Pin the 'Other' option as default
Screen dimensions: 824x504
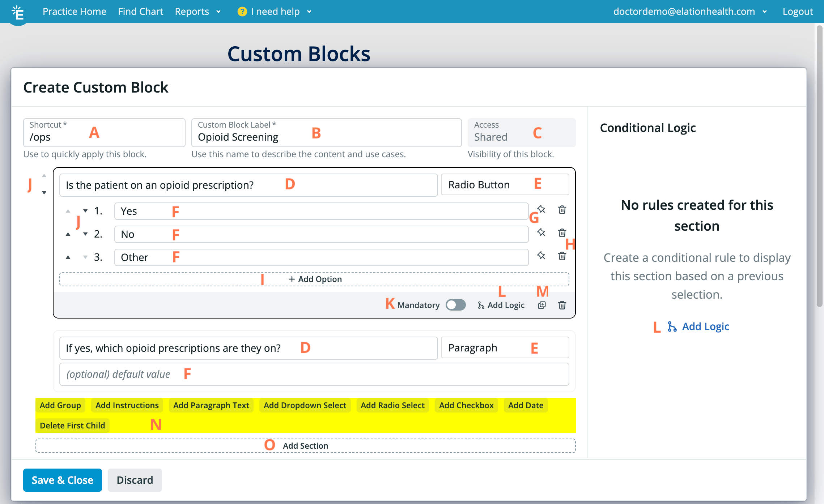[x=541, y=256]
